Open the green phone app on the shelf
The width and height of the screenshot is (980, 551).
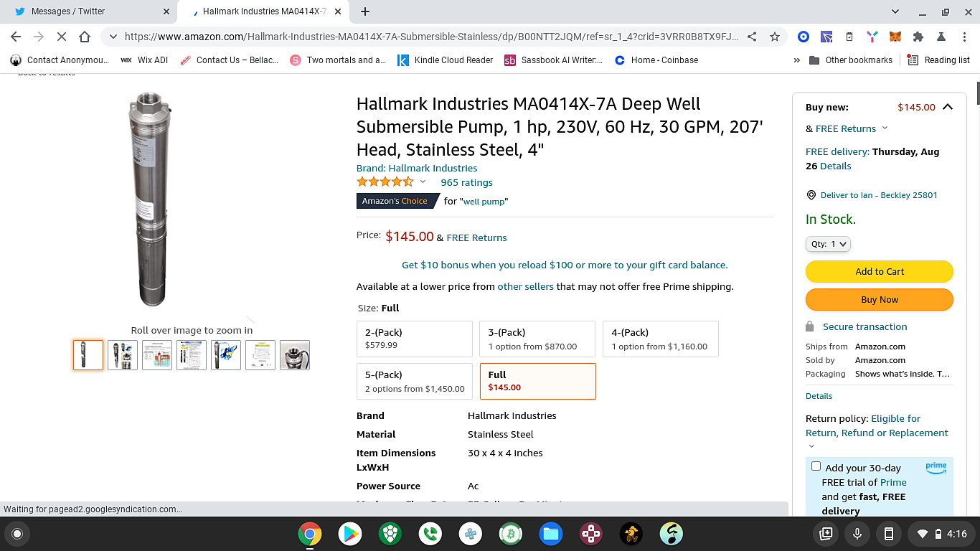coord(430,534)
